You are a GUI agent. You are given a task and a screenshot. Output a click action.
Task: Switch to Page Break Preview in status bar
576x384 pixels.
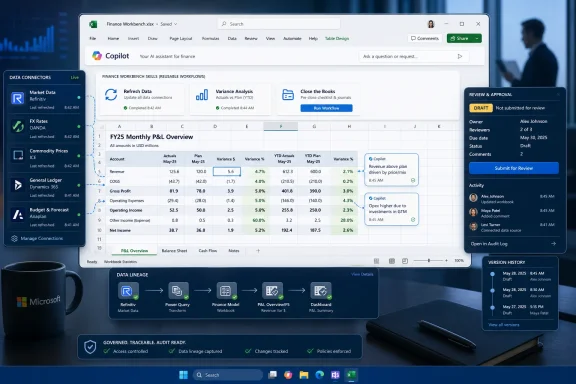(x=405, y=261)
